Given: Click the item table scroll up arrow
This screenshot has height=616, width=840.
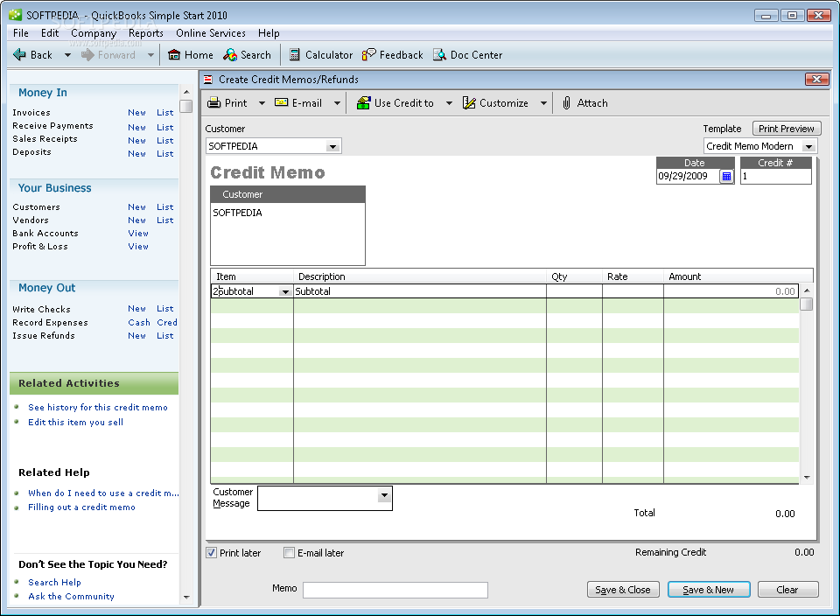Looking at the screenshot, I should [x=807, y=290].
